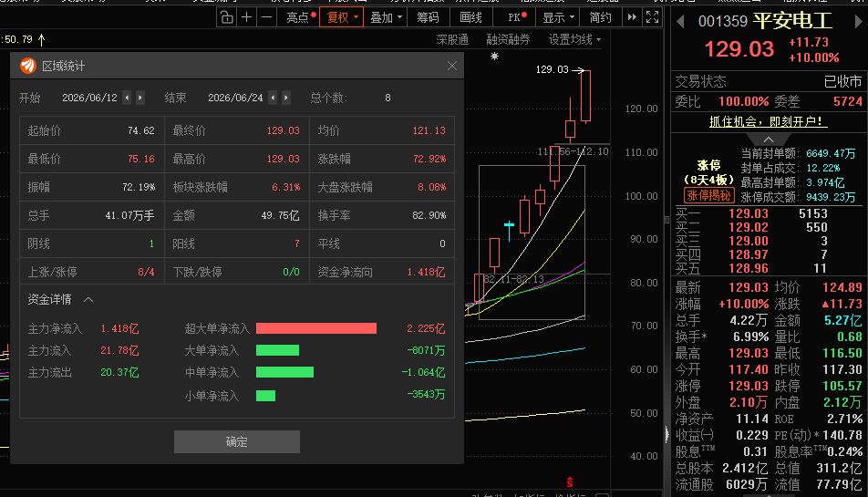Click 融资融券 tag link

(x=508, y=39)
